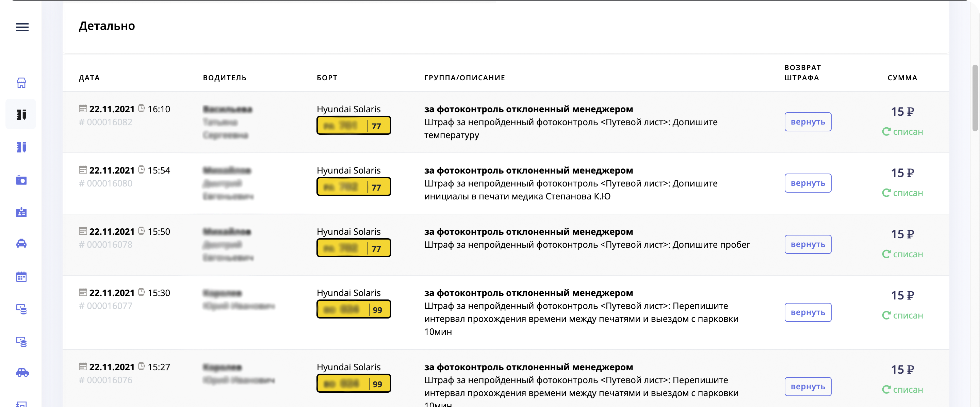Click the 15 ₽ amount in the 15:30 row

click(x=902, y=295)
